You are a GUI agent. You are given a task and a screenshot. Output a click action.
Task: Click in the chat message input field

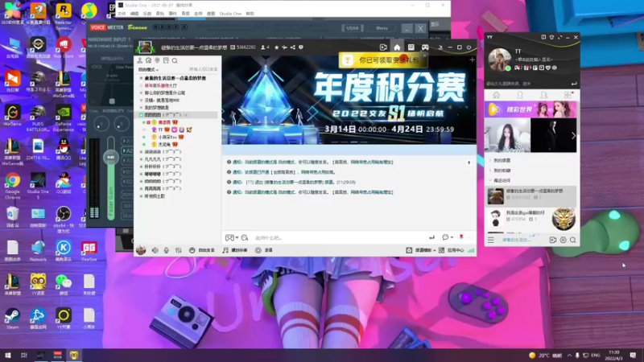point(339,237)
